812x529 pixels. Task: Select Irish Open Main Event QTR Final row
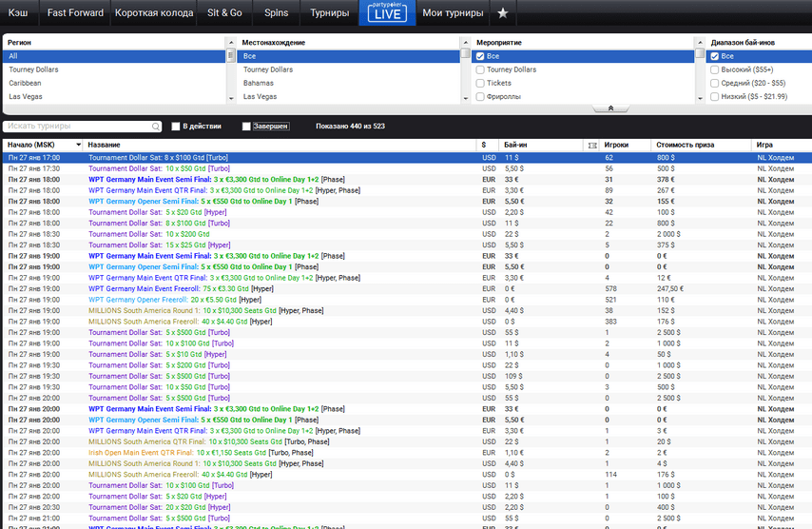point(407,452)
